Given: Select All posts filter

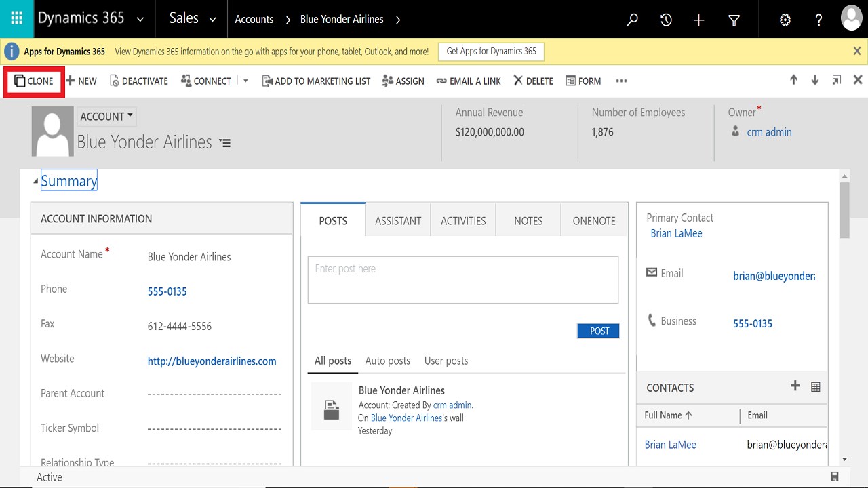Looking at the screenshot, I should click(333, 361).
